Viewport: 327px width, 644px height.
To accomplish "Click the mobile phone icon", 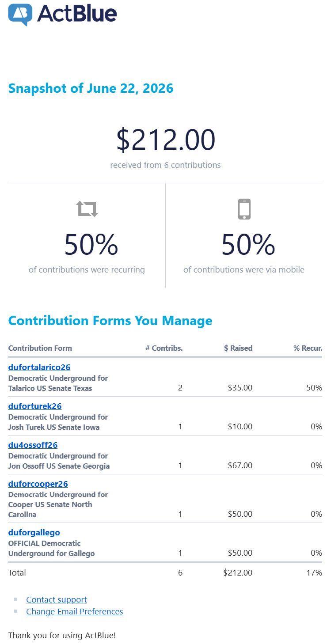I will click(x=244, y=209).
